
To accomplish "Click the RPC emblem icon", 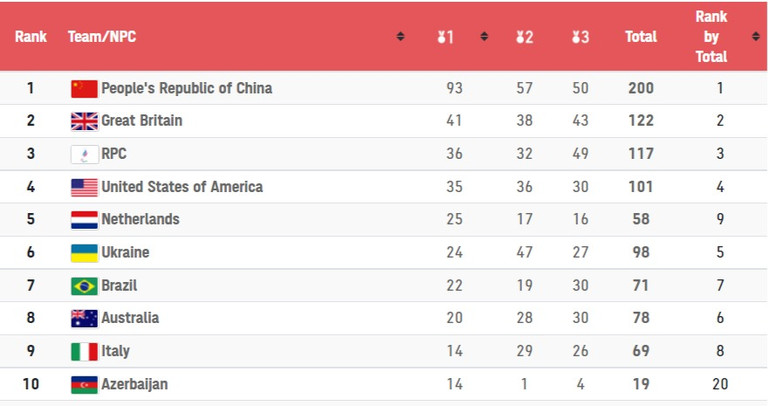I will [x=84, y=154].
